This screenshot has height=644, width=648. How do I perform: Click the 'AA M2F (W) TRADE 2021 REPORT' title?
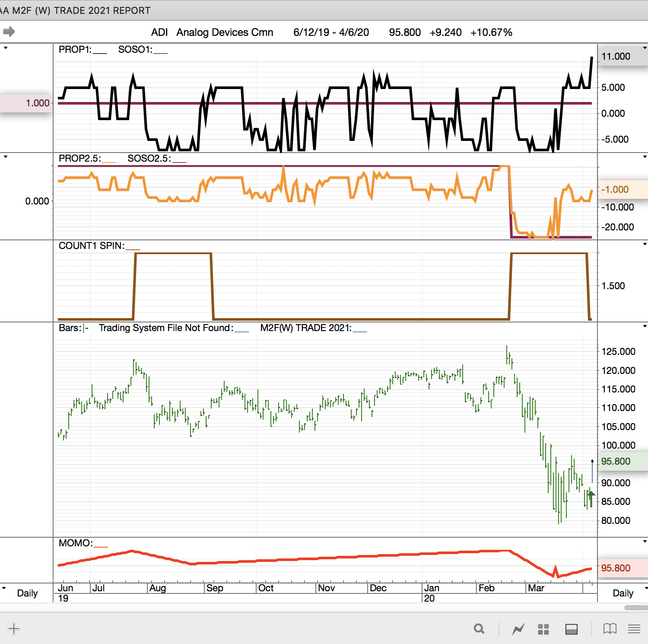point(75,10)
